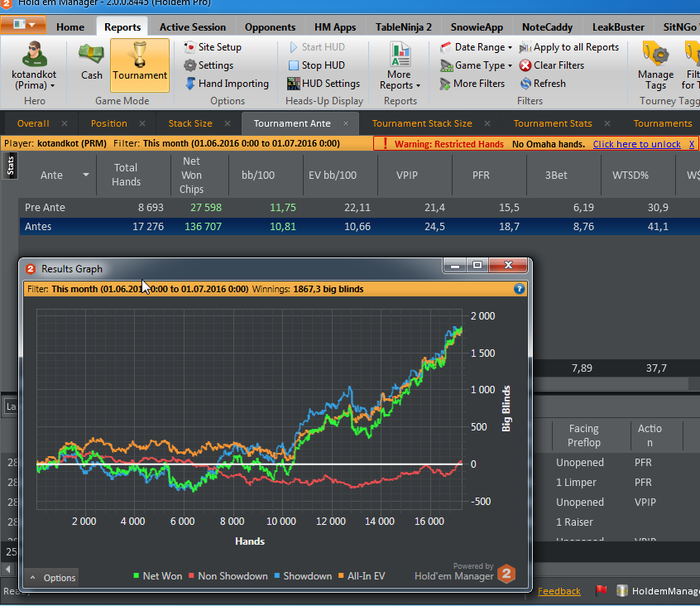Viewport: 700px width, 606px height.
Task: Click the red flag status icon
Action: (x=601, y=590)
